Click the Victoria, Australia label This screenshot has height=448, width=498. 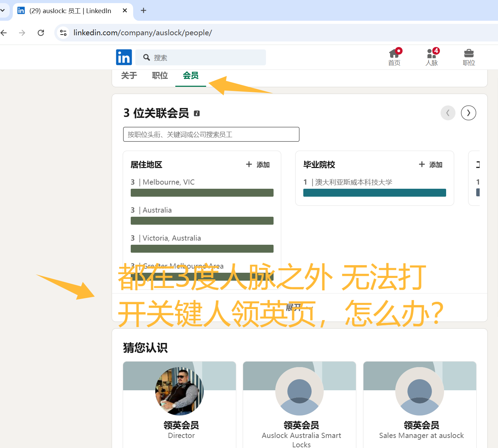click(x=172, y=238)
